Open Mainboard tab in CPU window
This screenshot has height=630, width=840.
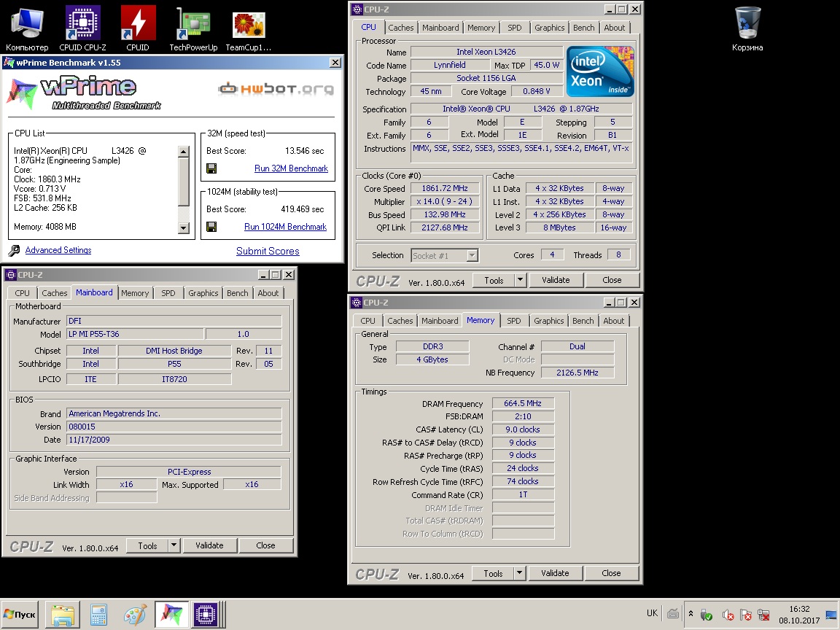440,28
